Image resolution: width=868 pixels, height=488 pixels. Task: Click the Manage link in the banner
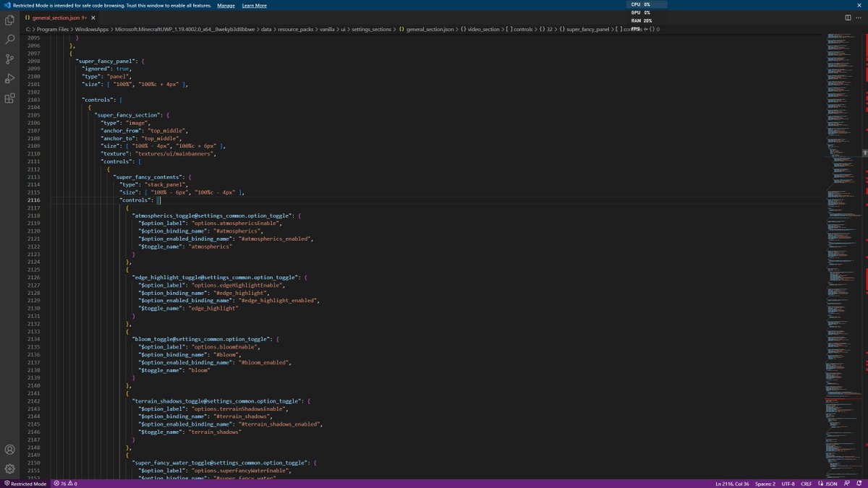click(x=226, y=5)
